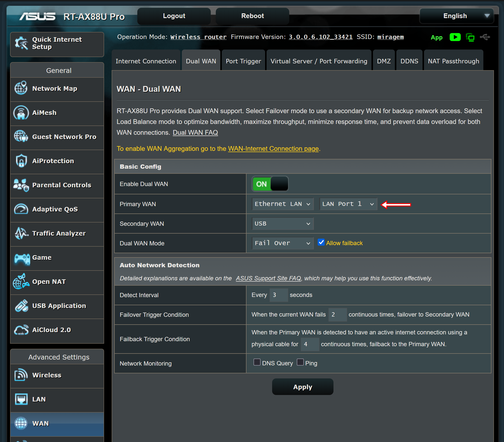Image resolution: width=504 pixels, height=442 pixels.
Task: Click the Game controller icon
Action: (22, 258)
